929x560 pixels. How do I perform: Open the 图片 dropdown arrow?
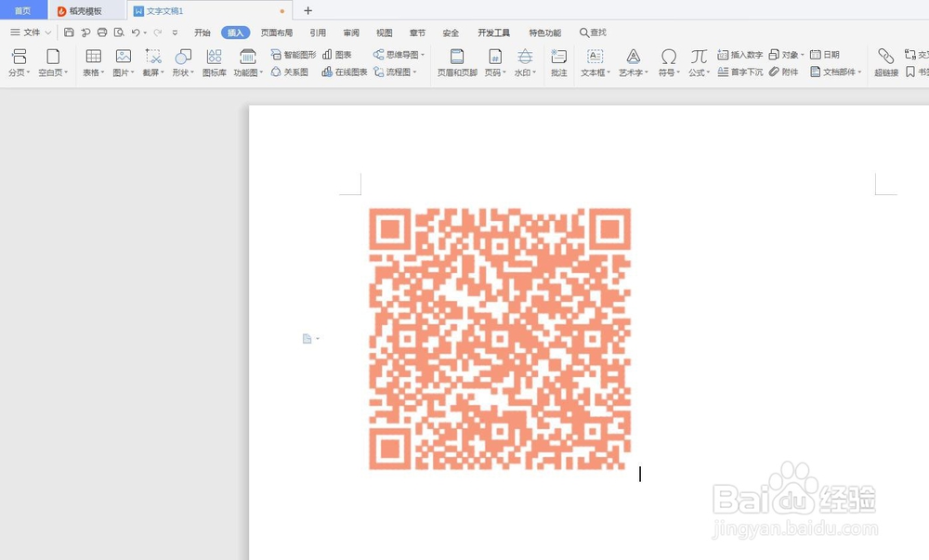pyautogui.click(x=132, y=72)
